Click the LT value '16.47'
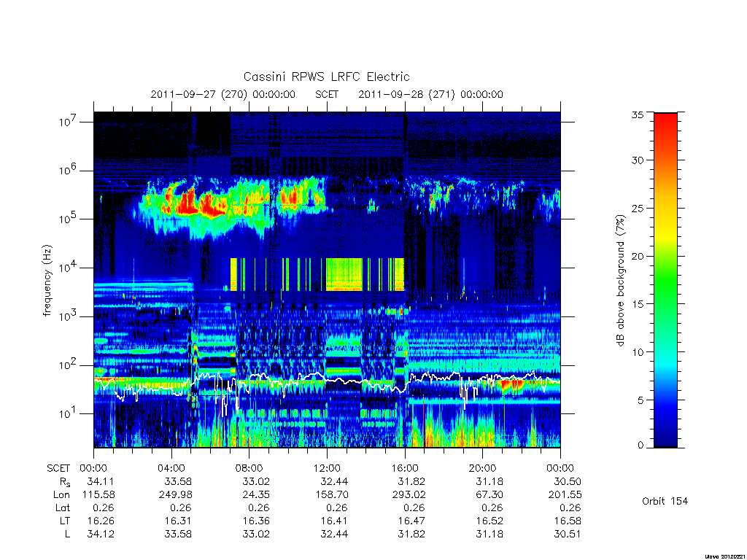The image size is (747, 560). (x=412, y=521)
